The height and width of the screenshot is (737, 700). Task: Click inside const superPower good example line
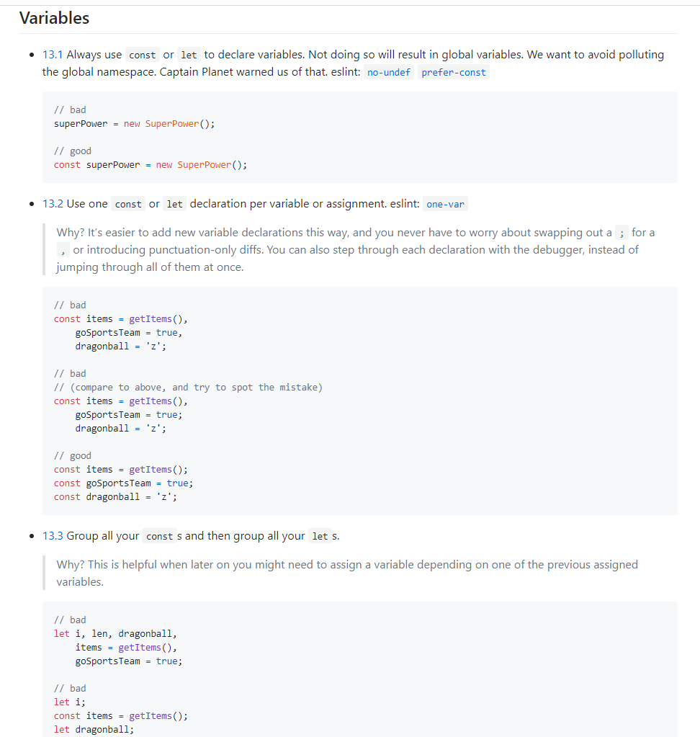coord(151,165)
